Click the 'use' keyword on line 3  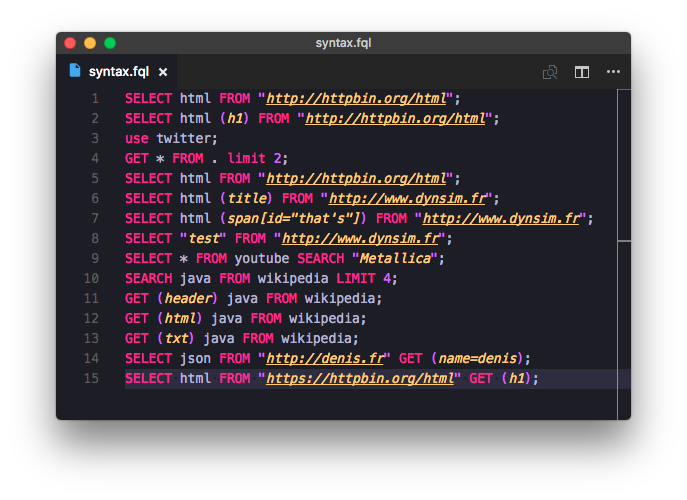pyautogui.click(x=137, y=138)
